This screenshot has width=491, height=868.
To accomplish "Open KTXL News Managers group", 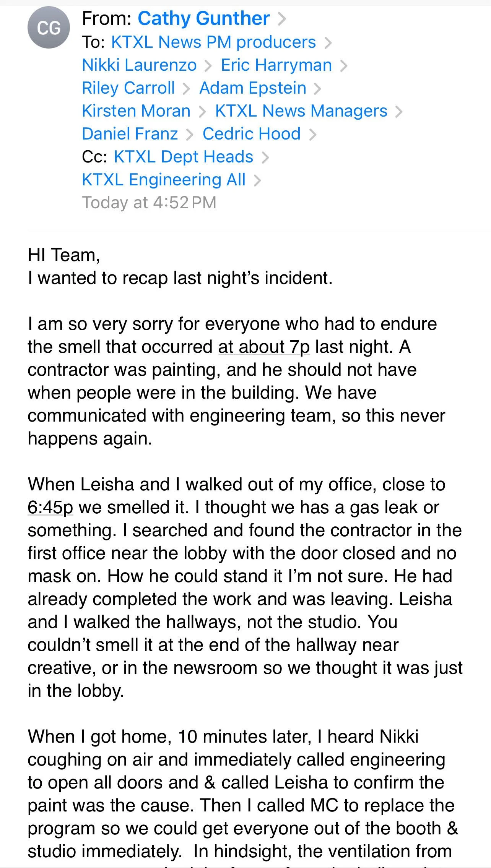I will click(301, 111).
